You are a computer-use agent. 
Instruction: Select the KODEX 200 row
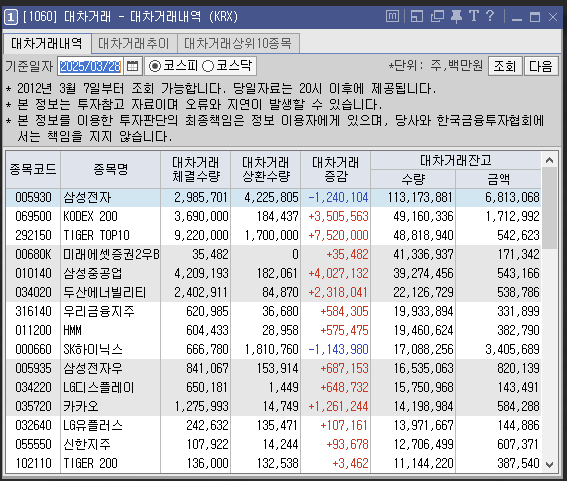pos(273,216)
